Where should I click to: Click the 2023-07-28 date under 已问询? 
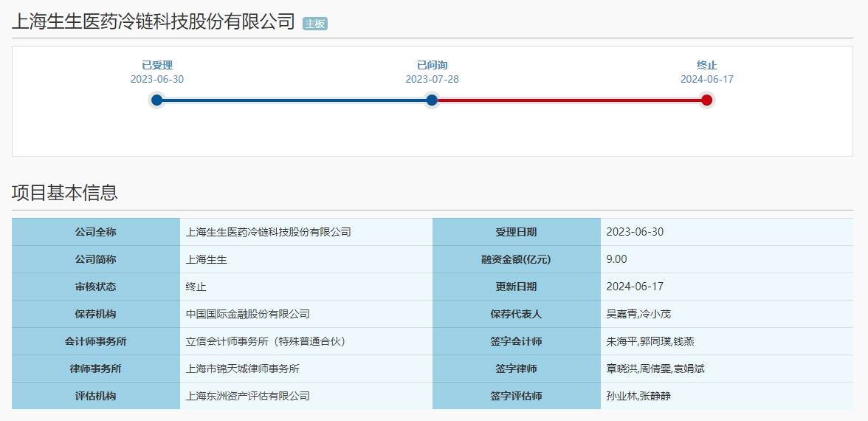coord(432,80)
